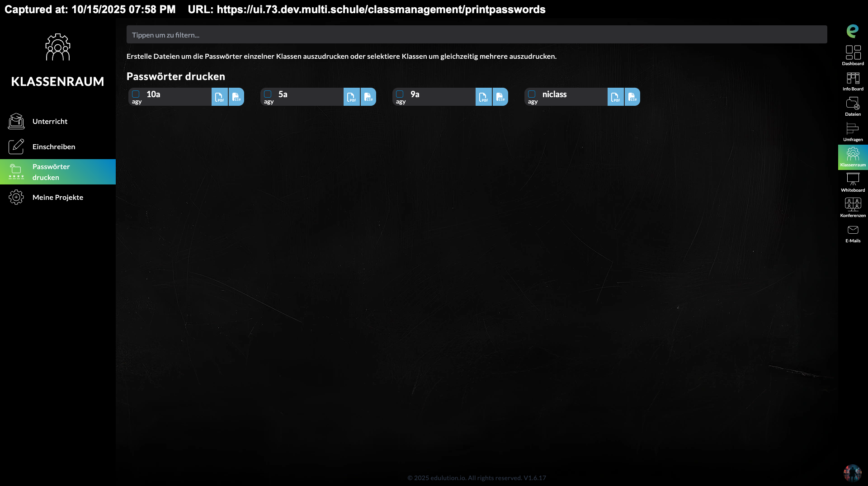Focus the 'Tippen um zu filtern' field
The image size is (868, 486).
click(476, 35)
